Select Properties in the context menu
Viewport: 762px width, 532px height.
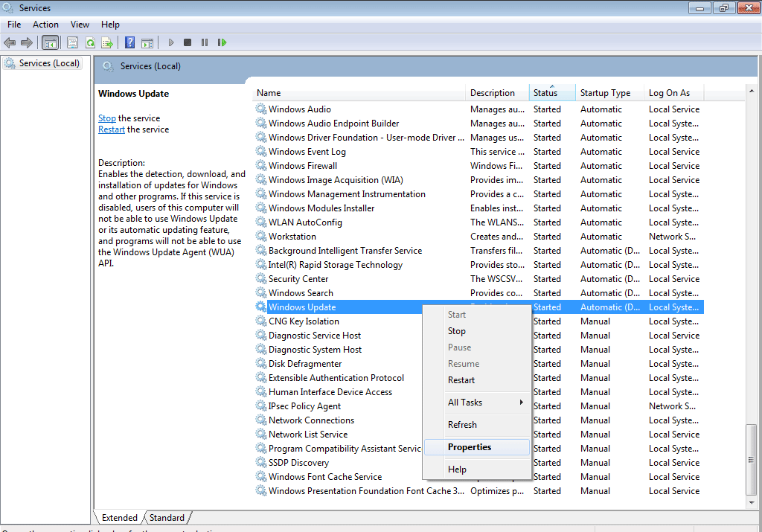(477, 447)
